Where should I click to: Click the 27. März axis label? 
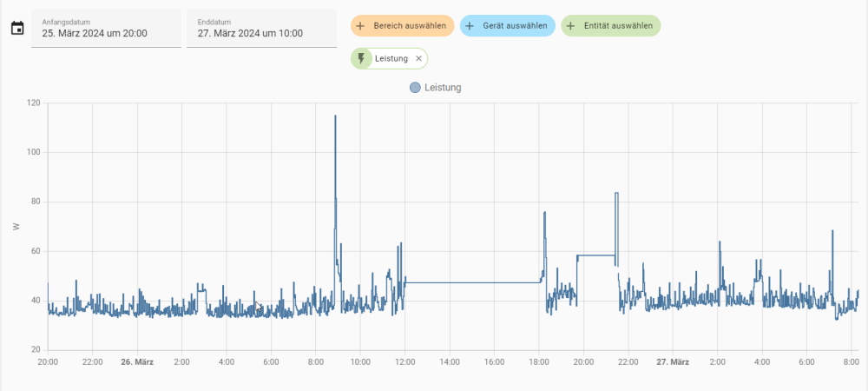[673, 362]
